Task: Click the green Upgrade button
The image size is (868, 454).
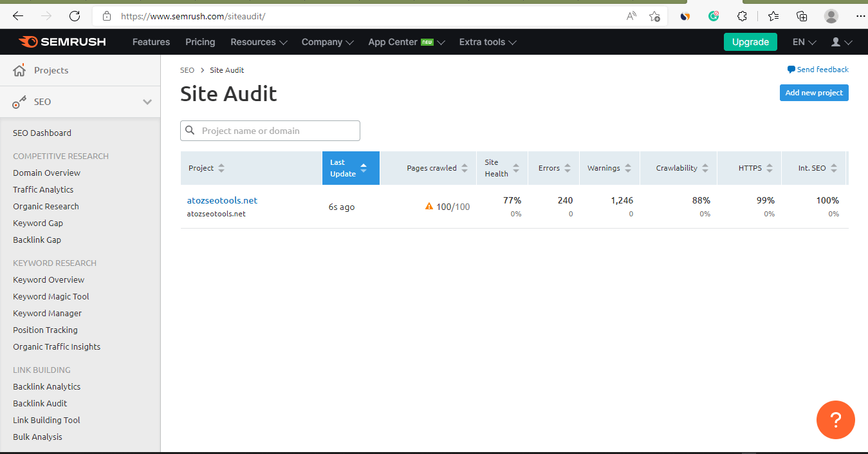Action: [750, 42]
